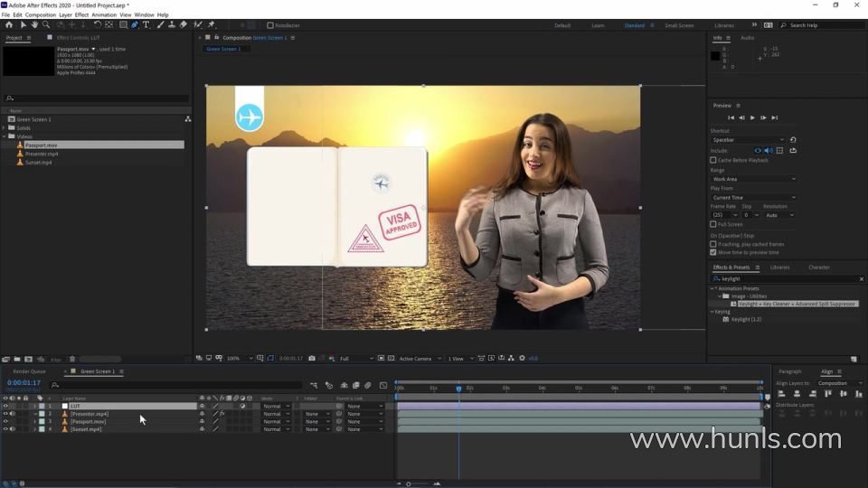Viewport: 868px width, 488px height.
Task: Enable Cache Before Playback checkbox
Action: (713, 160)
